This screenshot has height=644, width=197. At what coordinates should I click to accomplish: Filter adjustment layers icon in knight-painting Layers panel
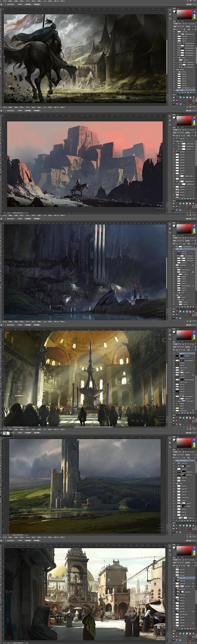point(186,24)
